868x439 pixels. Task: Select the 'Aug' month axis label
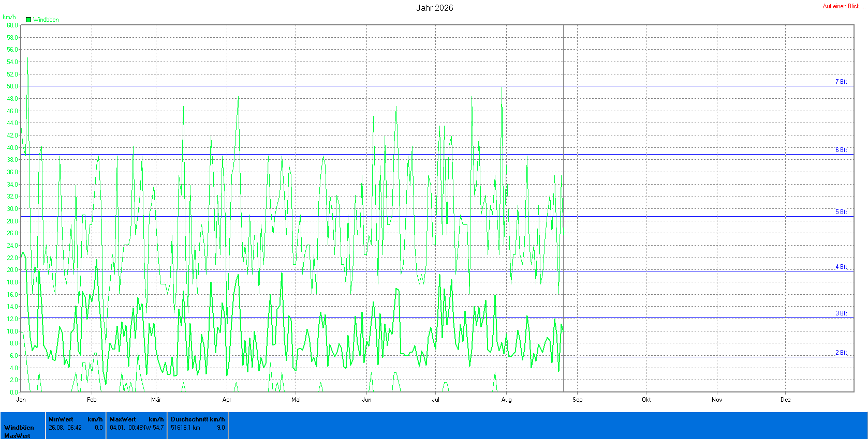pos(507,400)
